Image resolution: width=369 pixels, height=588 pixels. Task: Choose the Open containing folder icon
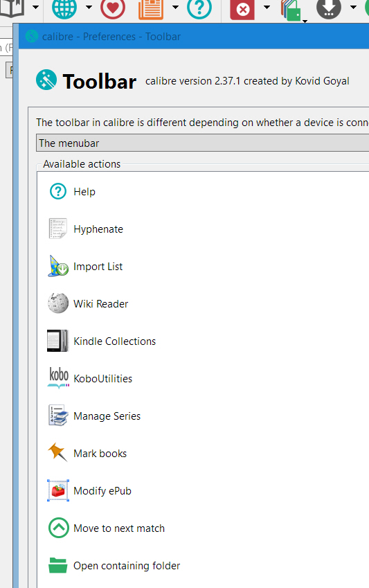tap(58, 566)
